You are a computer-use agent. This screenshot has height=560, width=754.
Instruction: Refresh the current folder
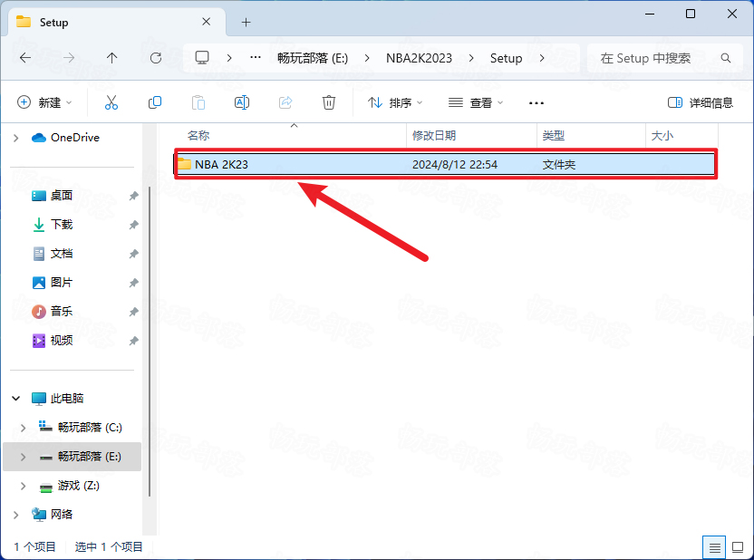coord(156,58)
